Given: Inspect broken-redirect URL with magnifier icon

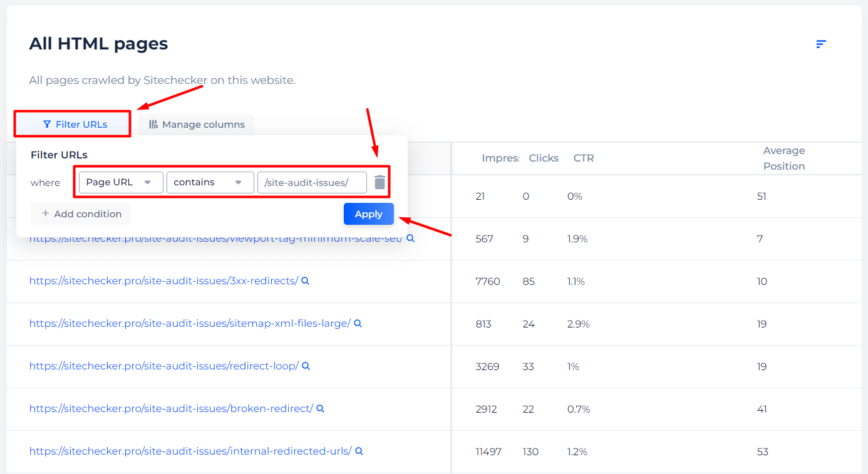Looking at the screenshot, I should [x=320, y=408].
